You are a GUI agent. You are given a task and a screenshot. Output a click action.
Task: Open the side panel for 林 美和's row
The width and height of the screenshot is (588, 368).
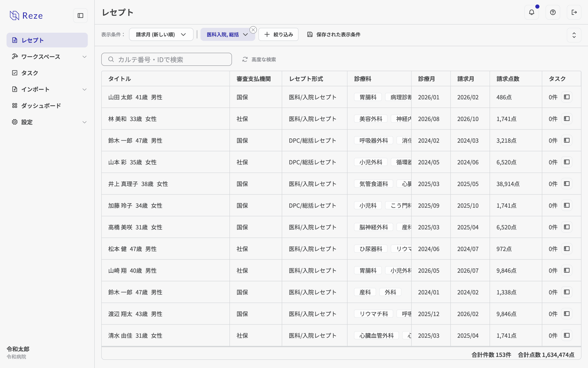click(567, 119)
